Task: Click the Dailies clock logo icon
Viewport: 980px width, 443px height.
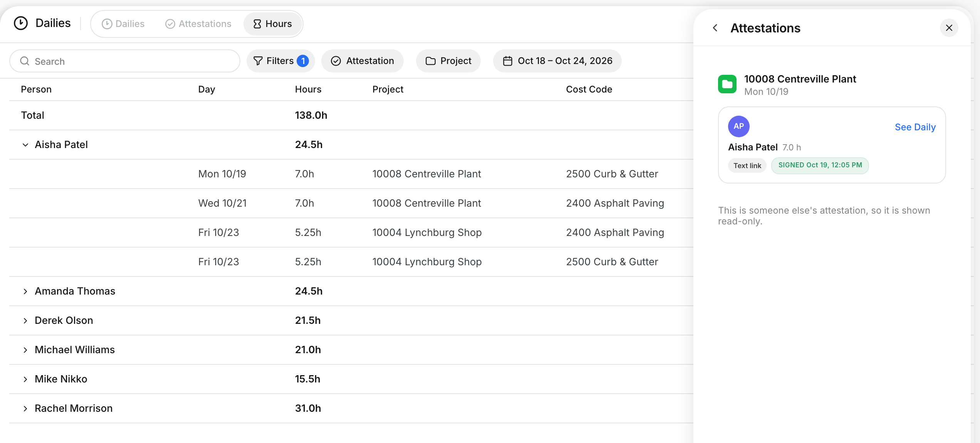Action: tap(21, 23)
